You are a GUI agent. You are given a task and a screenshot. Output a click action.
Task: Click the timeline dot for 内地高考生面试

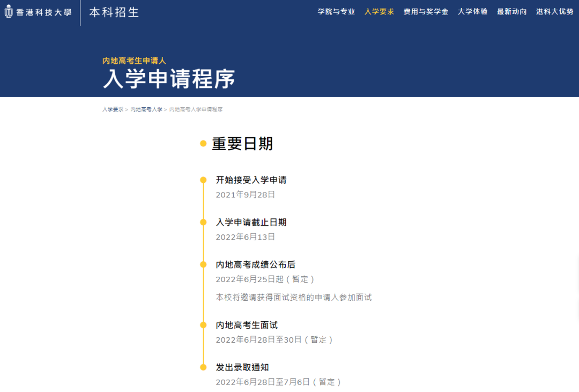tap(202, 324)
